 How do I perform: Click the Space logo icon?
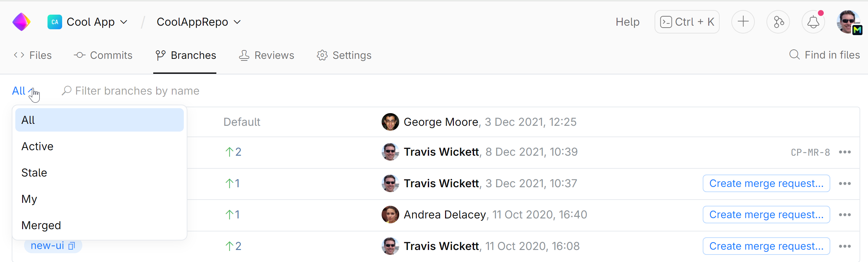pyautogui.click(x=21, y=22)
